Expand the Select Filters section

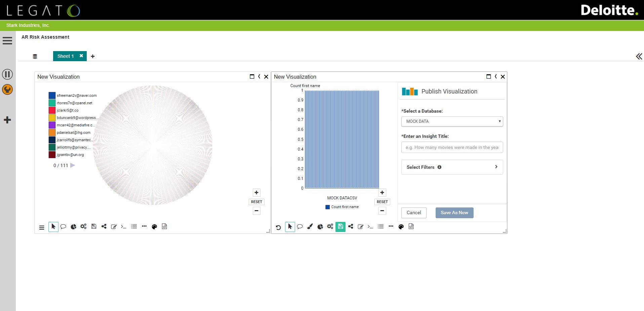coord(452,167)
